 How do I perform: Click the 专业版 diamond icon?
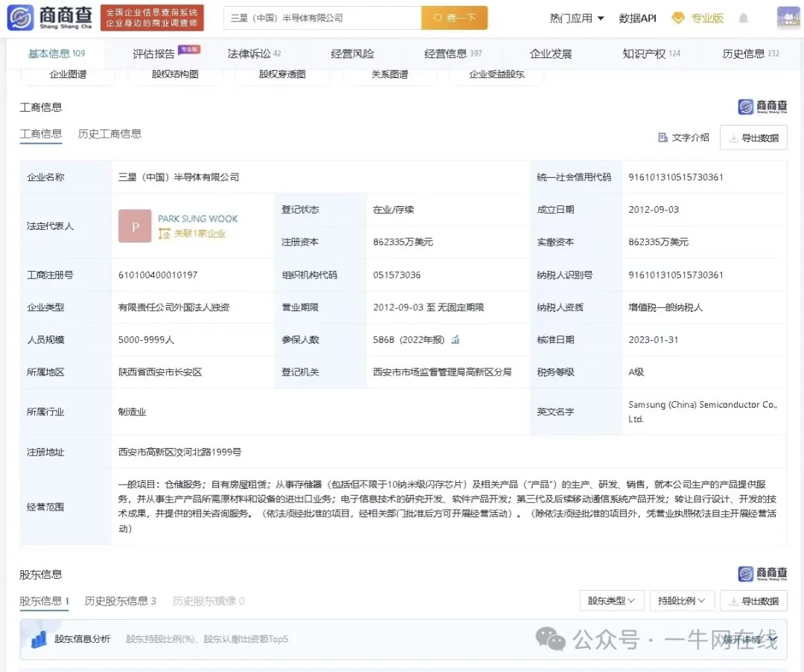pyautogui.click(x=678, y=18)
